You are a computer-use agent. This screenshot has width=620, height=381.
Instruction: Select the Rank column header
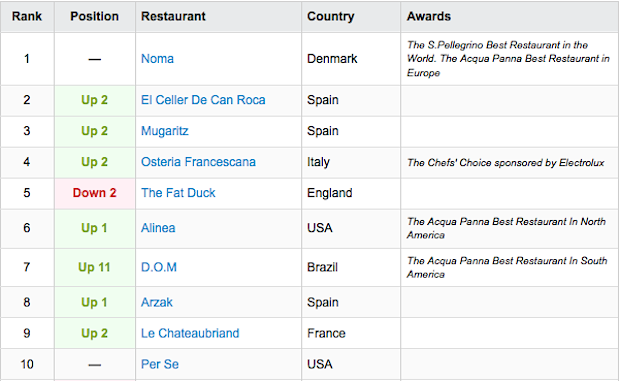pos(27,16)
